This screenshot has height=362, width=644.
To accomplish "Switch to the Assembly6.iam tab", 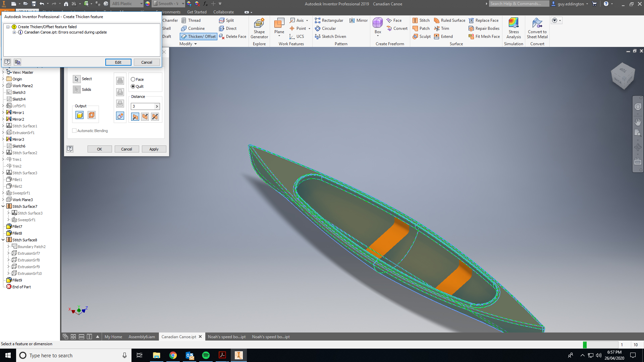I will pyautogui.click(x=142, y=337).
